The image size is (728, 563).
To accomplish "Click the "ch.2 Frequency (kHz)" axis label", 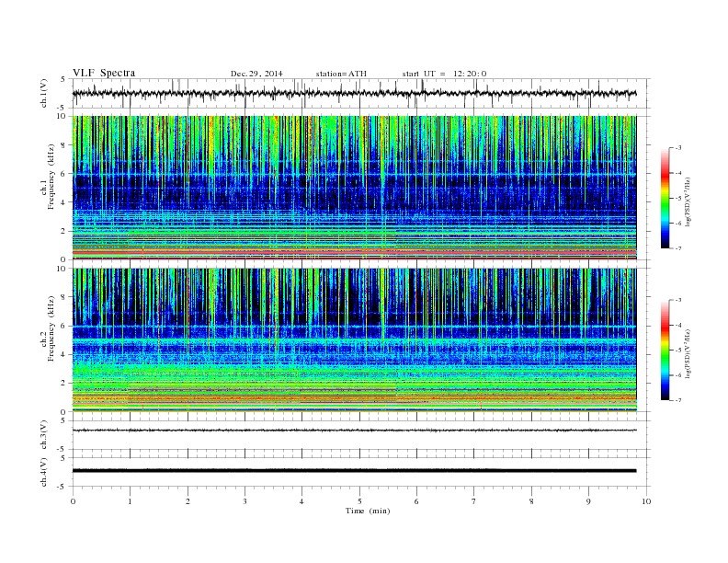I will [48, 328].
